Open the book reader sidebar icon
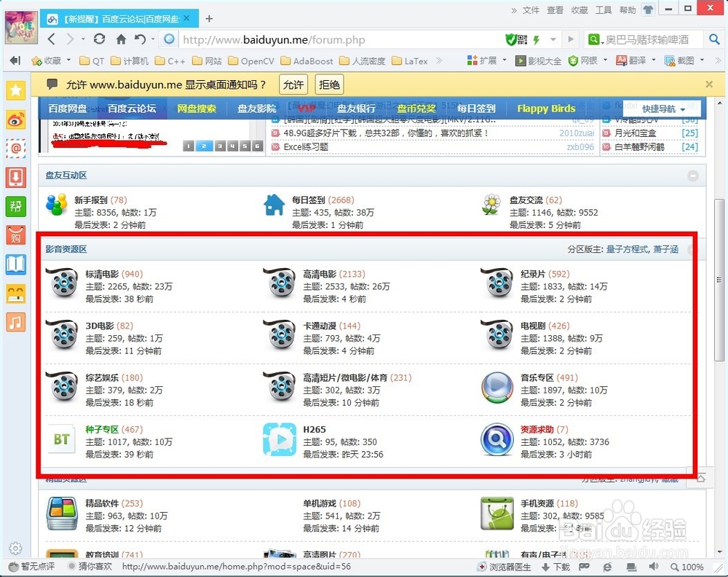 coord(16,264)
